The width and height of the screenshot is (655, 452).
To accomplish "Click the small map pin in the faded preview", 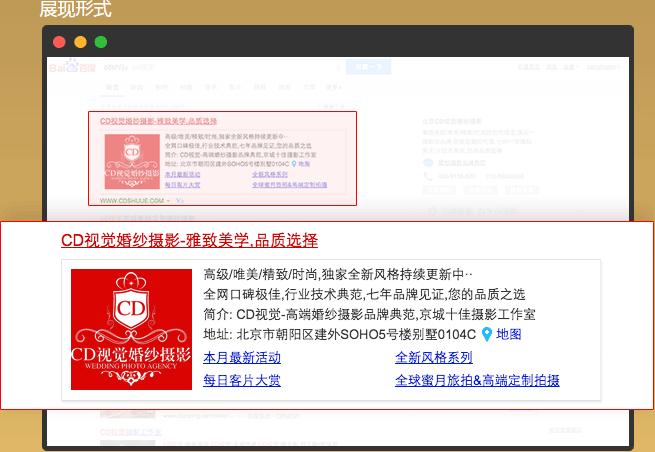I will (x=294, y=164).
